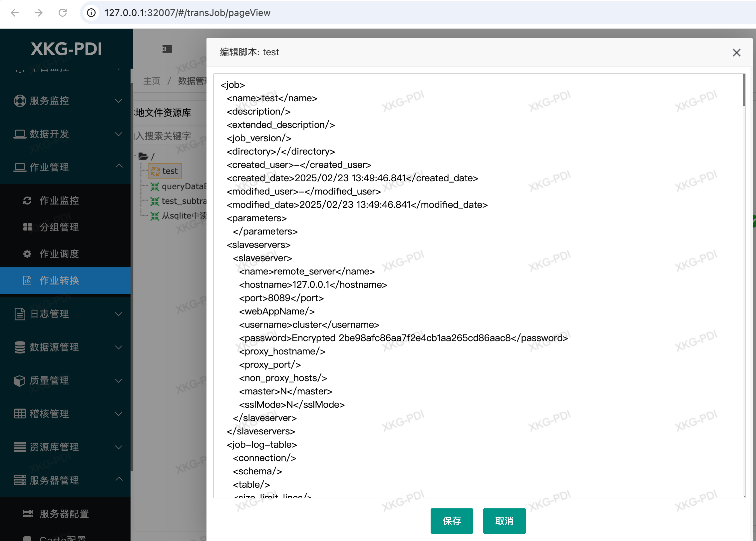Click the 作业调度 gear icon
756x541 pixels.
(x=27, y=254)
